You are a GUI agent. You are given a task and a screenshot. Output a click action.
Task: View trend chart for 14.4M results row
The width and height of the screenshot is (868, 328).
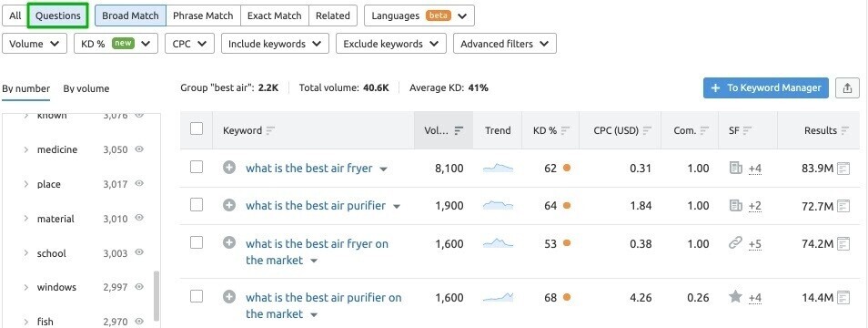498,298
